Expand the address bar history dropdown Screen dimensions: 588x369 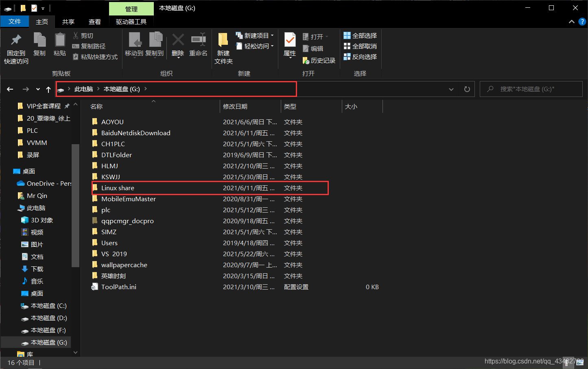coord(451,89)
